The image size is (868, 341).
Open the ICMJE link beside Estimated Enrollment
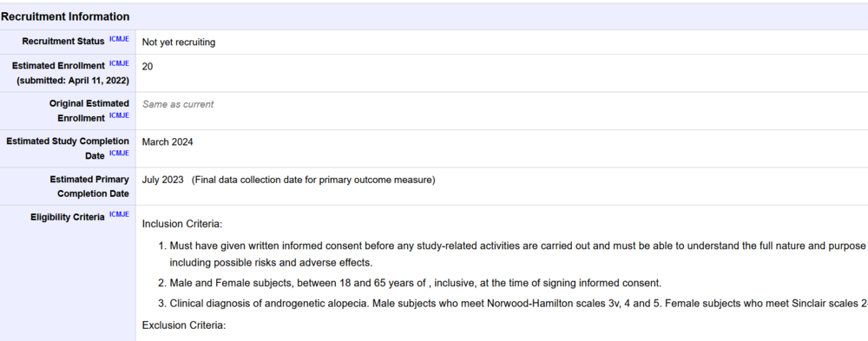point(119,63)
